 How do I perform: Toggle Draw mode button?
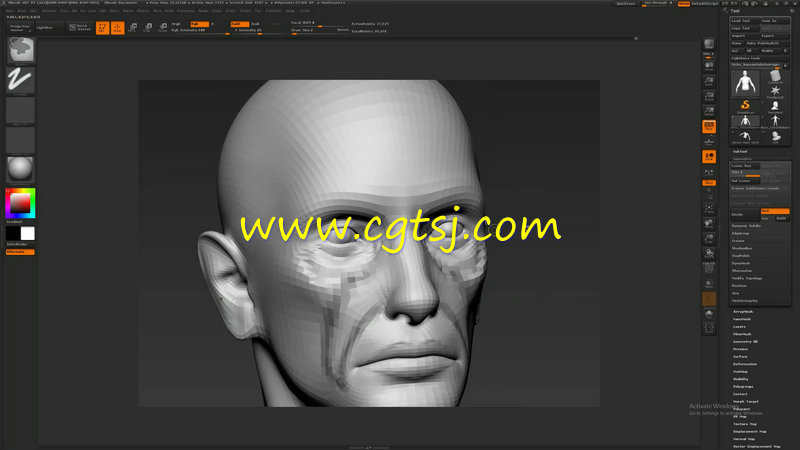(x=118, y=27)
